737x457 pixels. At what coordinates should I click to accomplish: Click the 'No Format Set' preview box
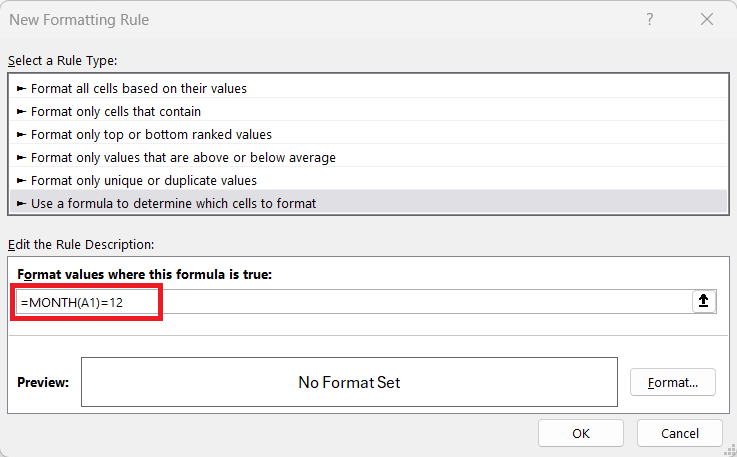pos(349,382)
